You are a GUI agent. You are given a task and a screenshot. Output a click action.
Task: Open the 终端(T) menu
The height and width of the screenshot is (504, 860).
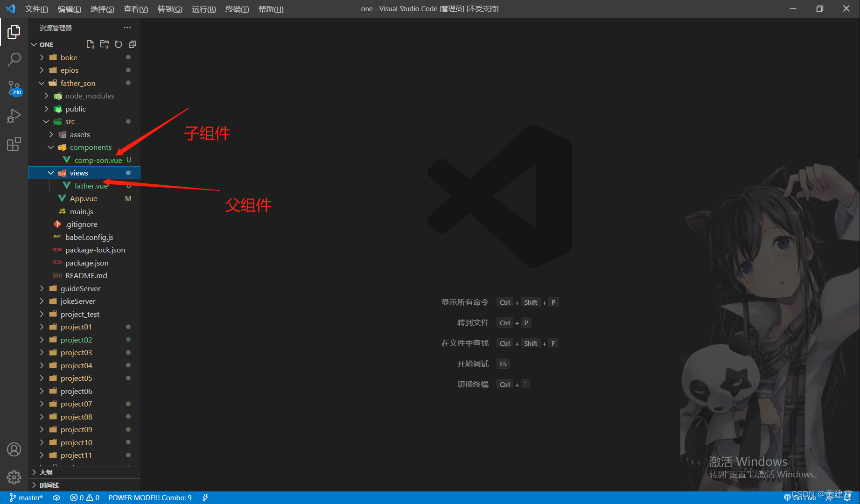point(237,9)
